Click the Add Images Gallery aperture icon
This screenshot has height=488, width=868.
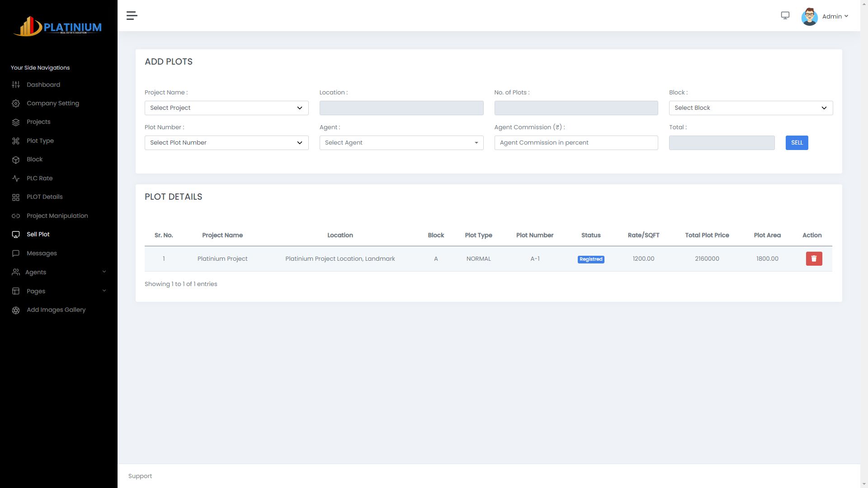[x=16, y=310]
